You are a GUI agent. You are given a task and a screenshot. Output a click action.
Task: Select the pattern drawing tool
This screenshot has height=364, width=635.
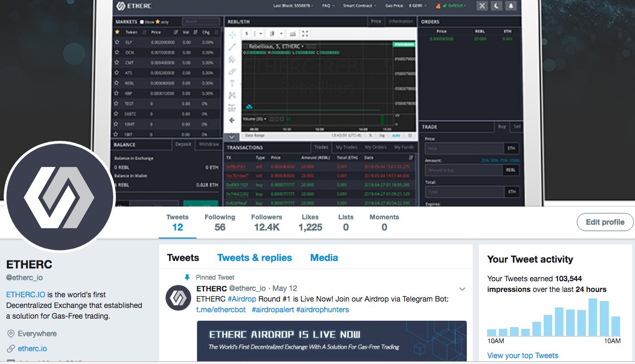click(x=232, y=96)
